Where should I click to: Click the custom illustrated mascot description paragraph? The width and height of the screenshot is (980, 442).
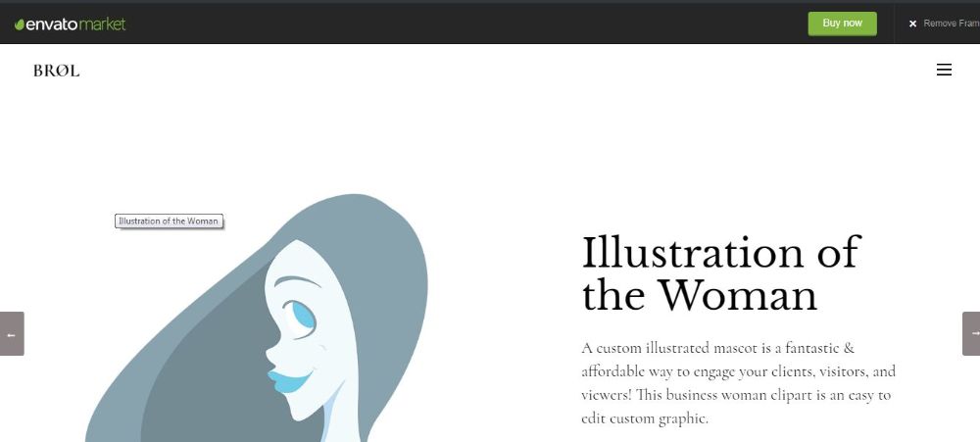click(x=738, y=383)
